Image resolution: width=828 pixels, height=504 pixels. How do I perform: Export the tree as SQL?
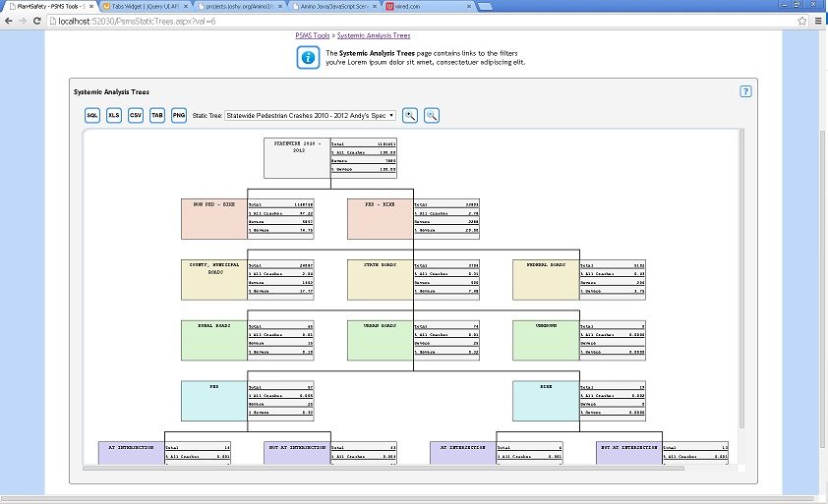(92, 115)
